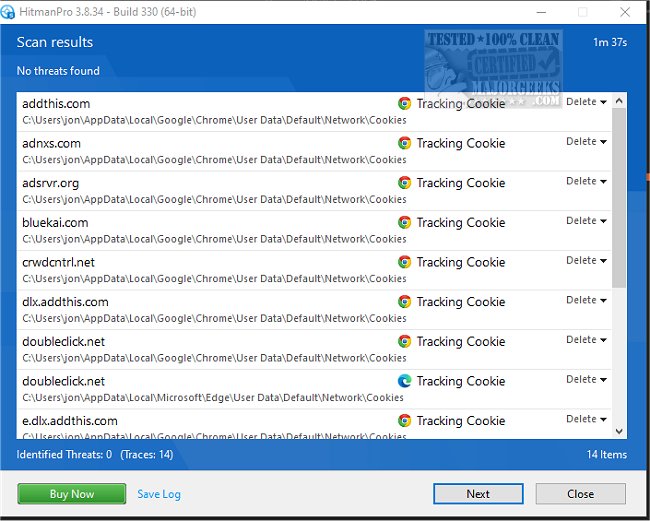Click the Edge cookies path under doubleclick.net
The image size is (650, 521).
pyautogui.click(x=213, y=397)
